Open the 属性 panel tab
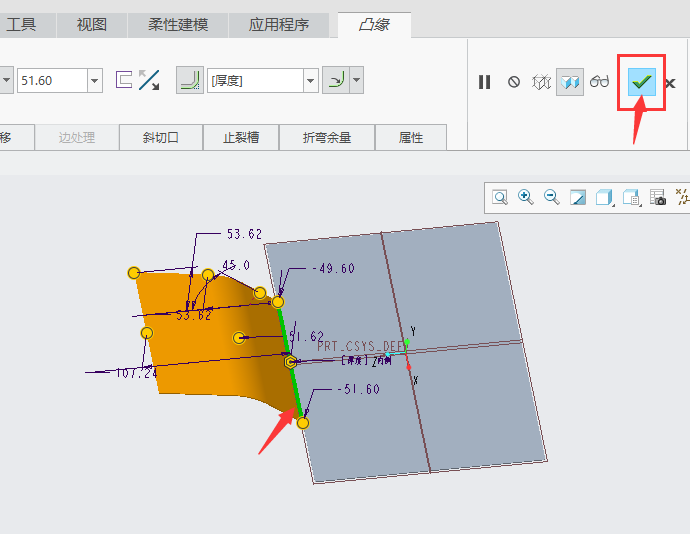The height and width of the screenshot is (534, 690). click(x=411, y=138)
